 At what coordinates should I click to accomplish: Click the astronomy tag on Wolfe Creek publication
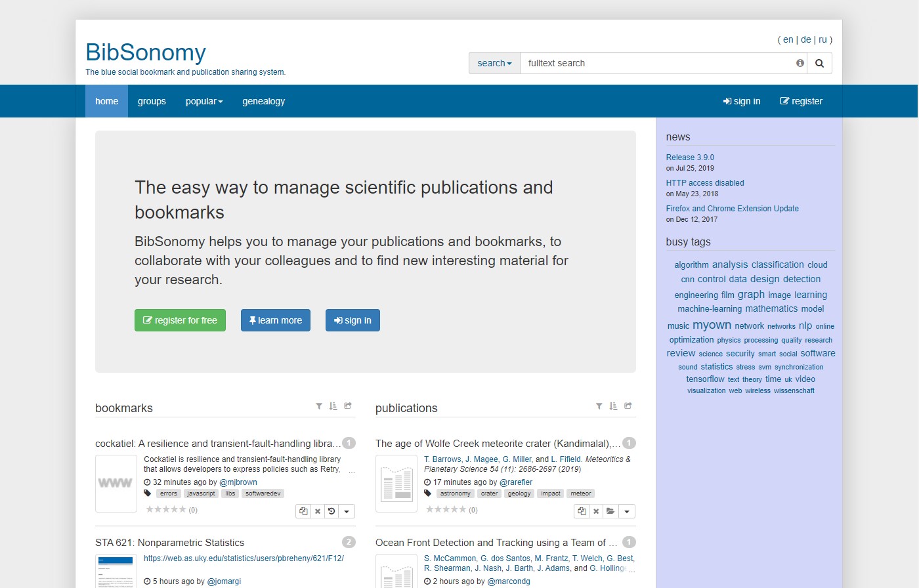456,493
